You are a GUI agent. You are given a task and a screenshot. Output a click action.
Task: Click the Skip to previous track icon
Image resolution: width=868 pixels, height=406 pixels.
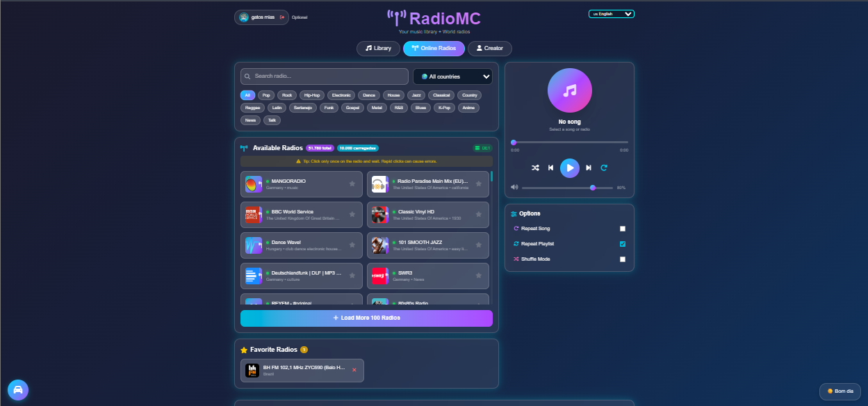[x=551, y=168]
